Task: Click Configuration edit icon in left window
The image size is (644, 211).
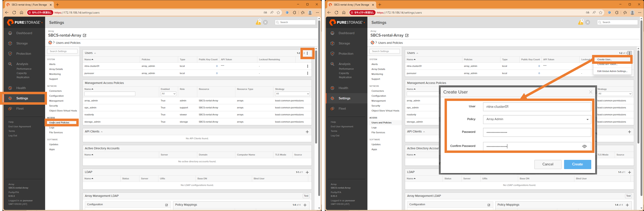Action: [167, 205]
